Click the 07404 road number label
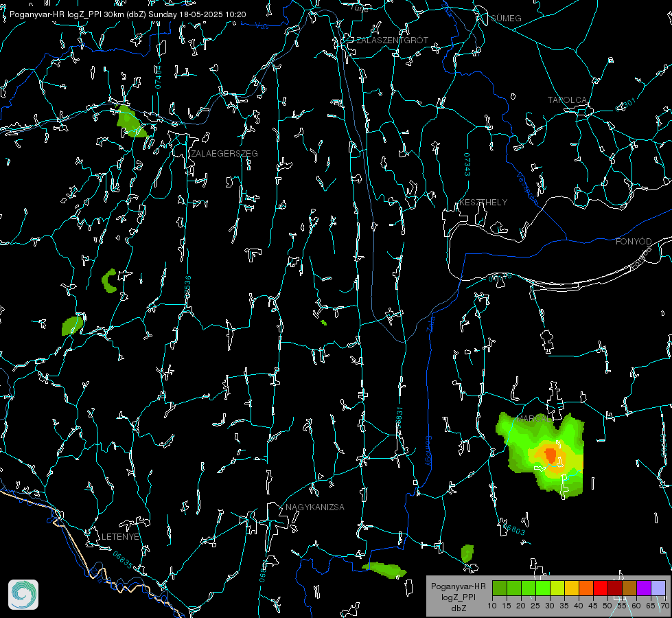This screenshot has width=672, height=618. click(158, 77)
